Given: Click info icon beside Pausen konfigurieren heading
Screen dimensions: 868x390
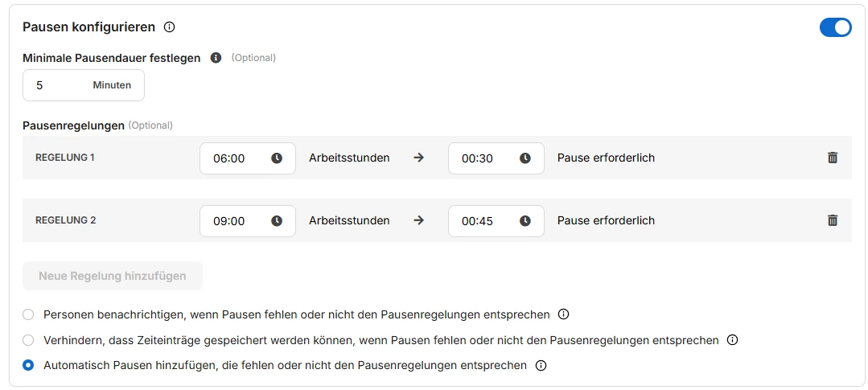Looking at the screenshot, I should [169, 27].
